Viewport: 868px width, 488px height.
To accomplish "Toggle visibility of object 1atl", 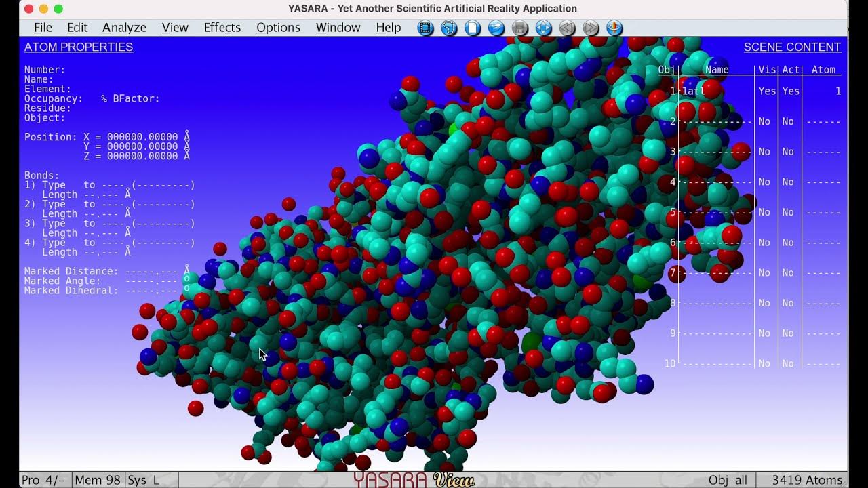I will (x=766, y=91).
